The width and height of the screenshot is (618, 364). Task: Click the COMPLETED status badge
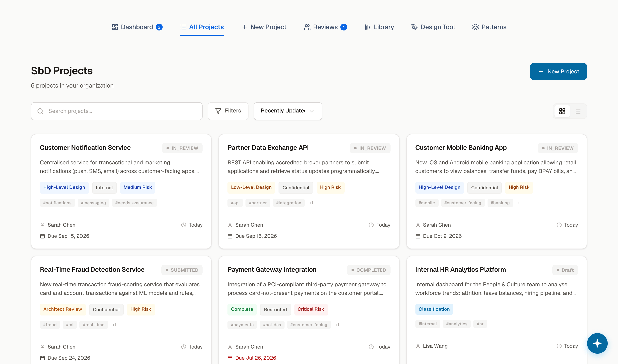pos(369,270)
